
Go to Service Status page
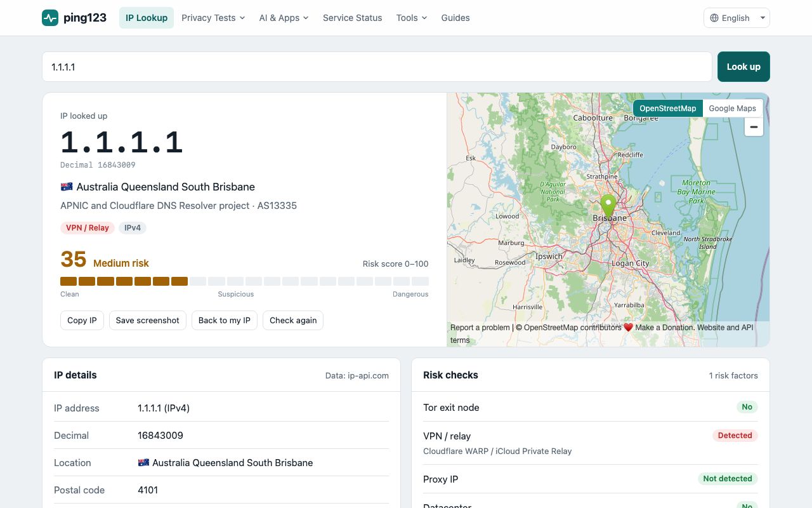click(352, 18)
